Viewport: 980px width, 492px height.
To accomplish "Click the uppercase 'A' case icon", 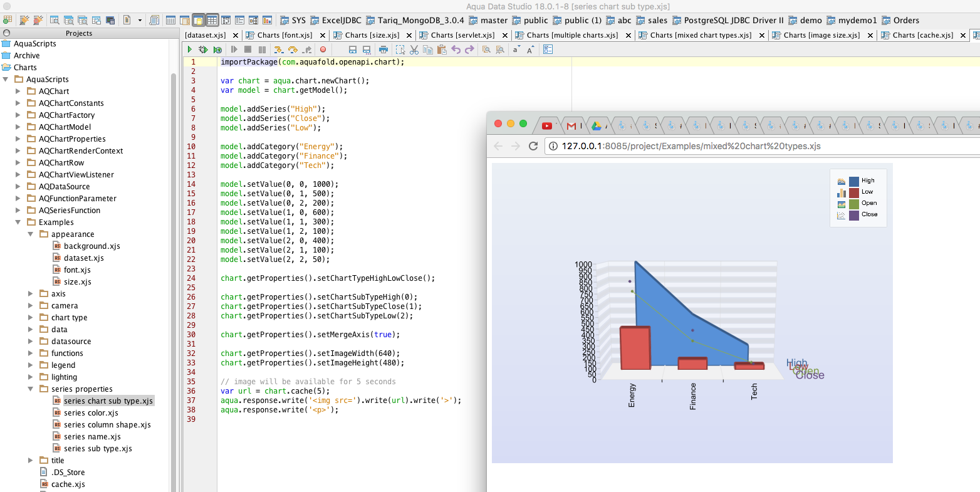I will (x=531, y=50).
